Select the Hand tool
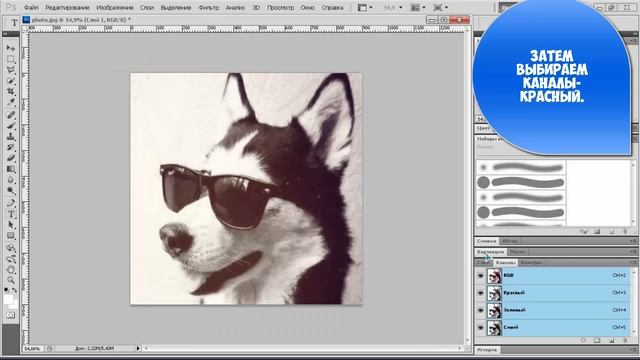This screenshot has width=640, height=360. click(11, 269)
